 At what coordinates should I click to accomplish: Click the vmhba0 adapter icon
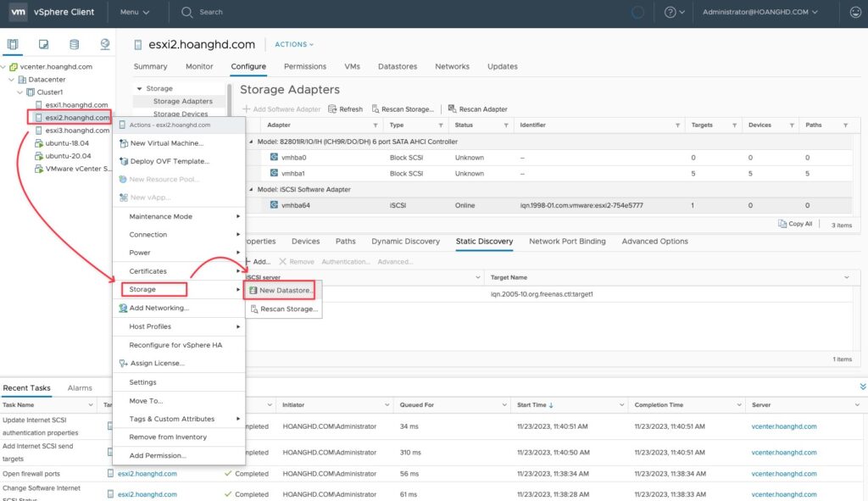click(x=274, y=157)
